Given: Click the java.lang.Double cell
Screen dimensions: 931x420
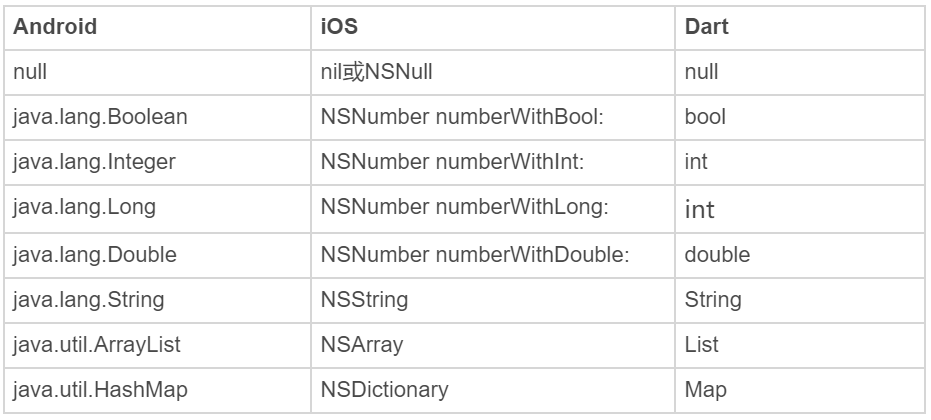Looking at the screenshot, I should pyautogui.click(x=94, y=254).
